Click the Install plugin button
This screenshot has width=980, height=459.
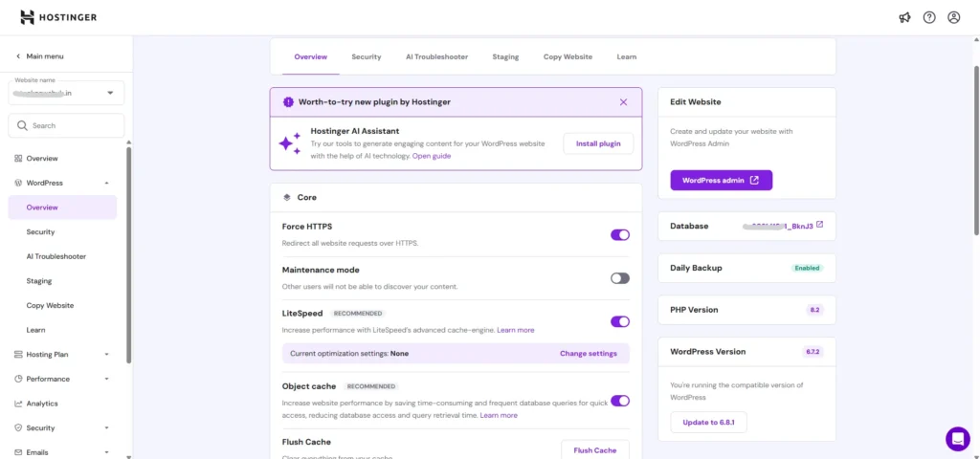click(598, 143)
